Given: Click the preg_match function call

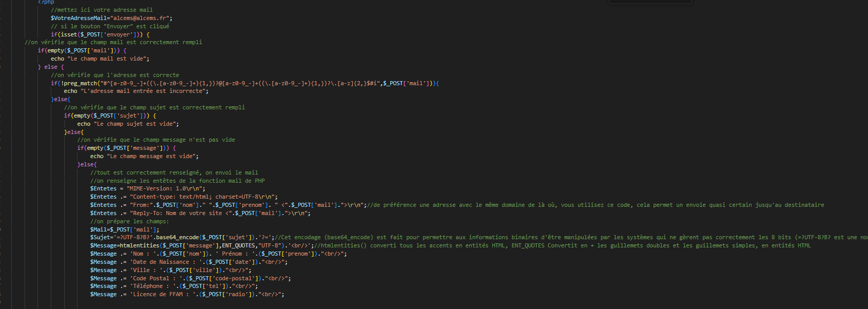Looking at the screenshot, I should tap(80, 83).
